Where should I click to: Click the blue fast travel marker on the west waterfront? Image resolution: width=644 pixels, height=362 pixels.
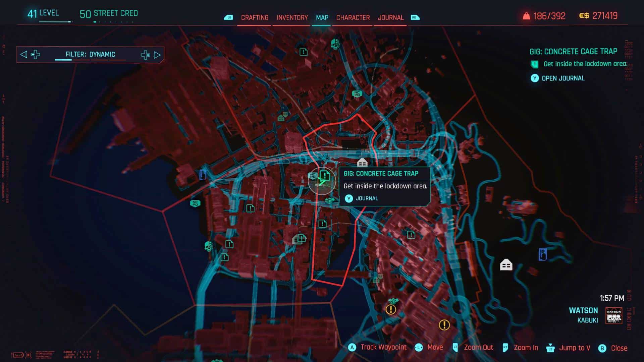click(x=203, y=174)
